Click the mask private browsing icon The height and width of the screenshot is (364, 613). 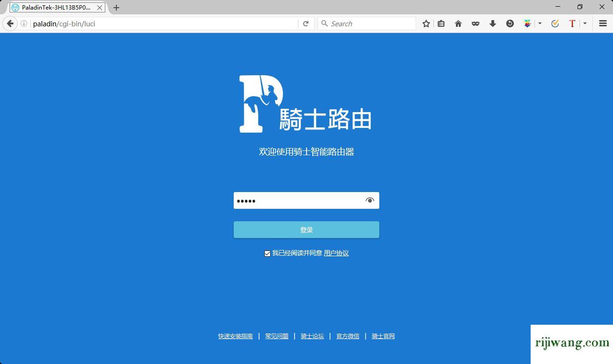(476, 23)
